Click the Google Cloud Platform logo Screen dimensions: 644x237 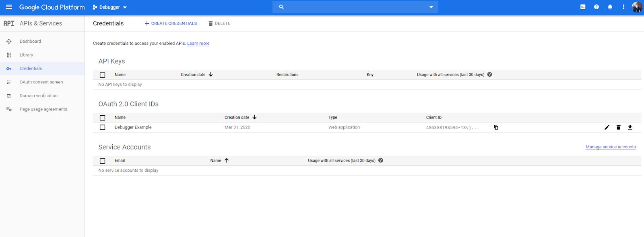point(52,7)
